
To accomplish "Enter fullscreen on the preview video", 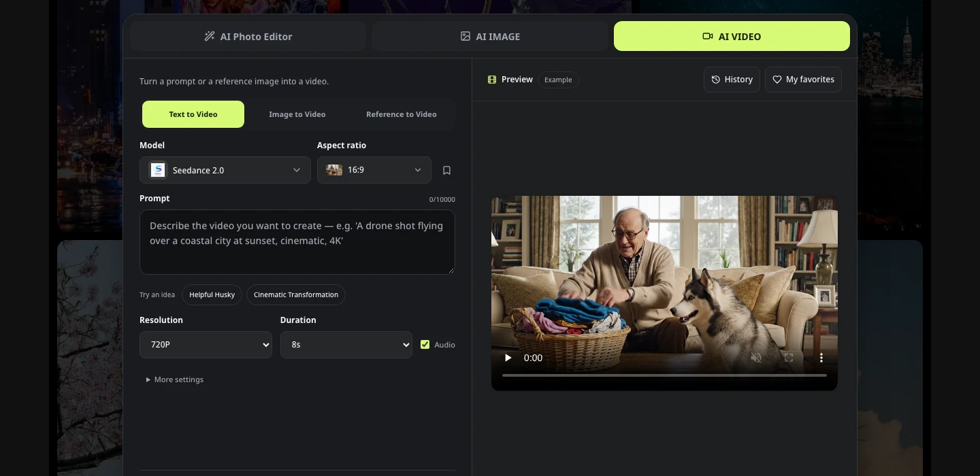I will 789,358.
